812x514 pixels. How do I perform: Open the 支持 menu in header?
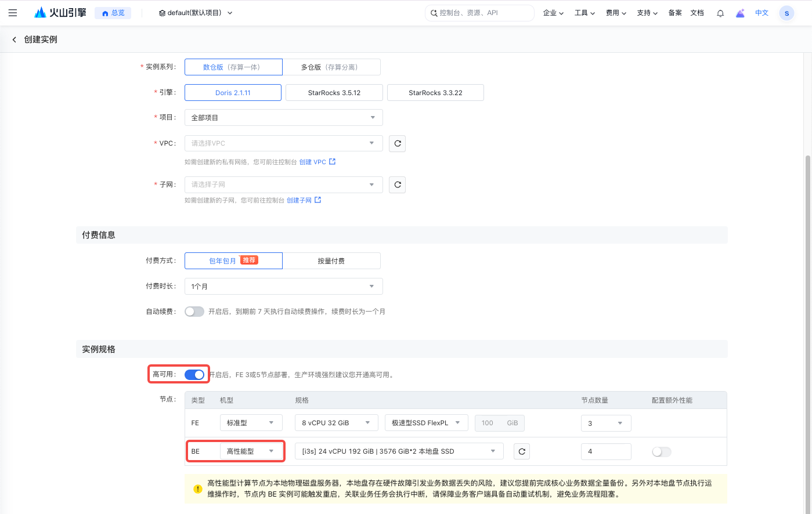(x=648, y=13)
